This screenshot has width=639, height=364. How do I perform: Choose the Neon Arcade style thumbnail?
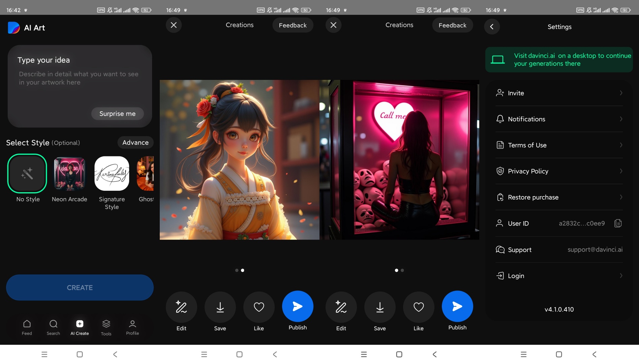coord(69,174)
